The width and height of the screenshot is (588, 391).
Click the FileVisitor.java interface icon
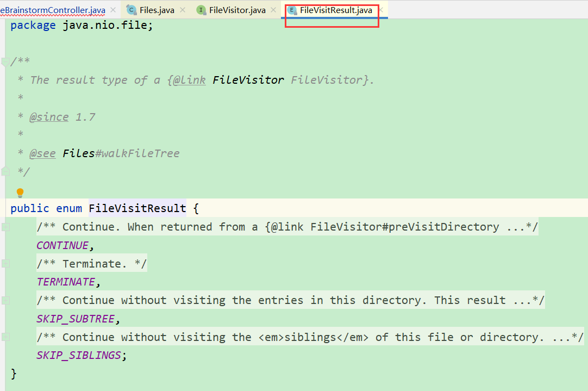(202, 10)
